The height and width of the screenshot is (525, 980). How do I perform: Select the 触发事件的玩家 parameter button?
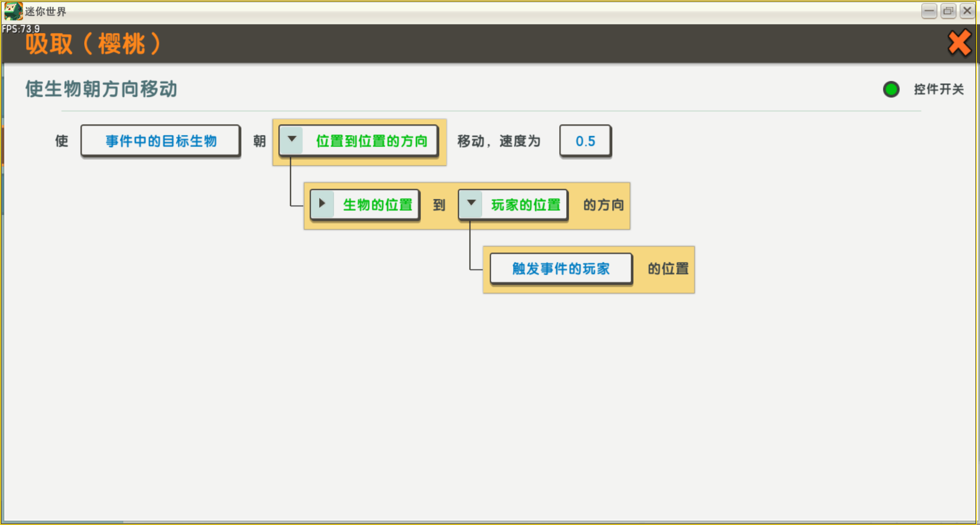561,268
